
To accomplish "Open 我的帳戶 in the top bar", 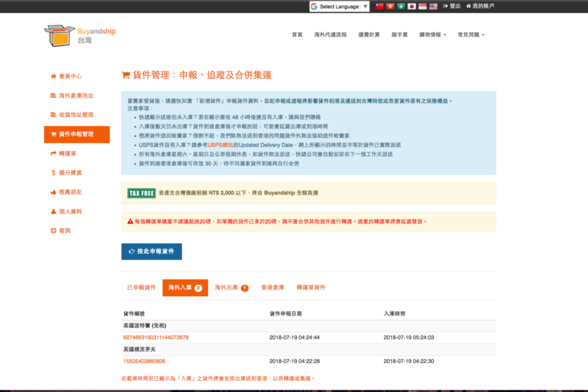I will click(x=479, y=6).
